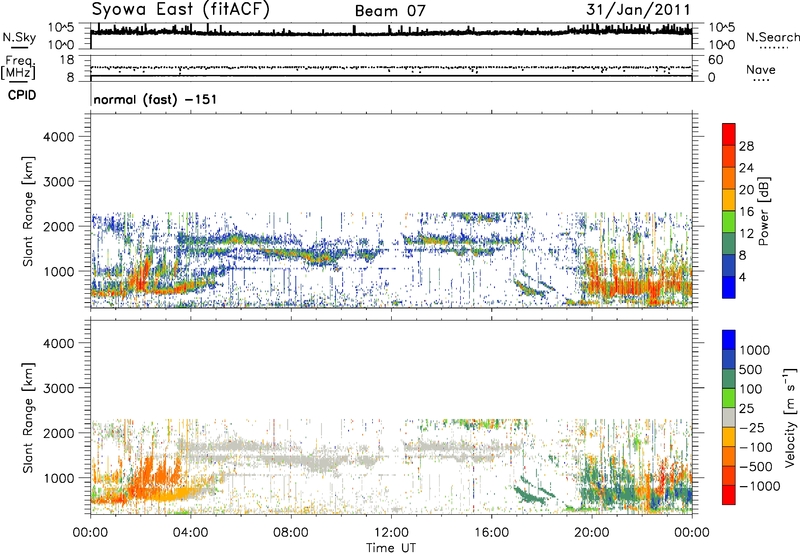Click the "2000" range tick of the velocity panel

(x=58, y=433)
